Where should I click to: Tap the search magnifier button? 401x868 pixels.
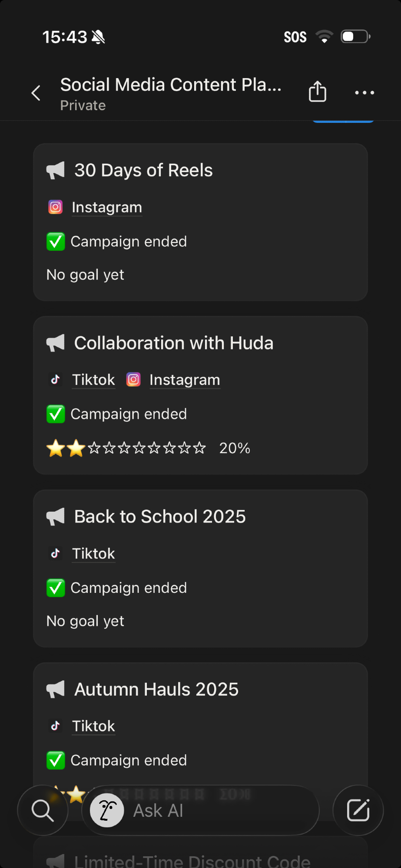click(43, 810)
